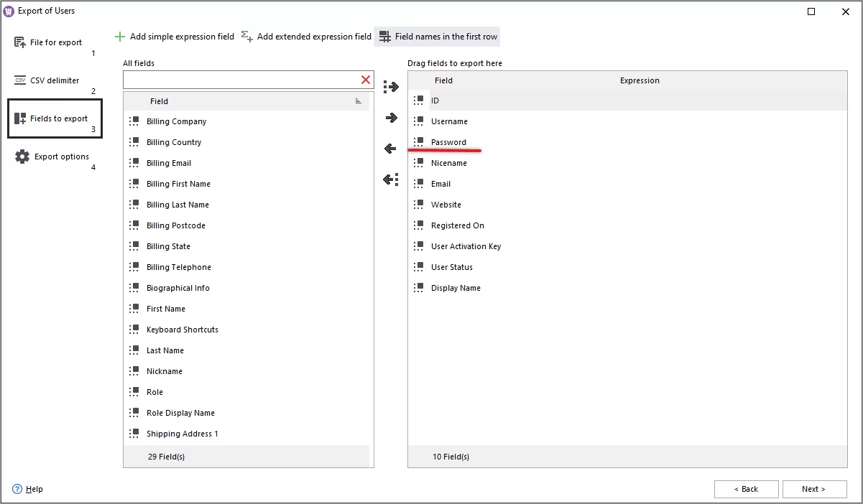Click the Next button
The height and width of the screenshot is (504, 863).
coord(814,489)
